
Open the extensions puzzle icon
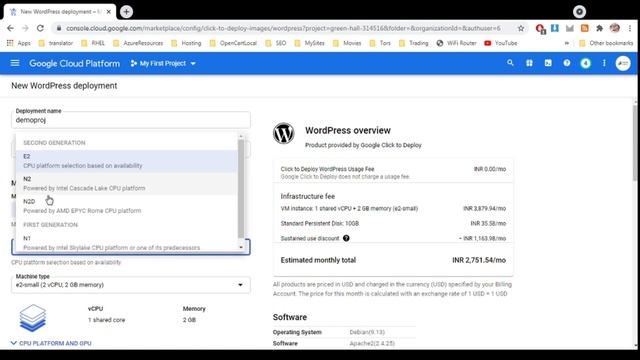pyautogui.click(x=599, y=28)
